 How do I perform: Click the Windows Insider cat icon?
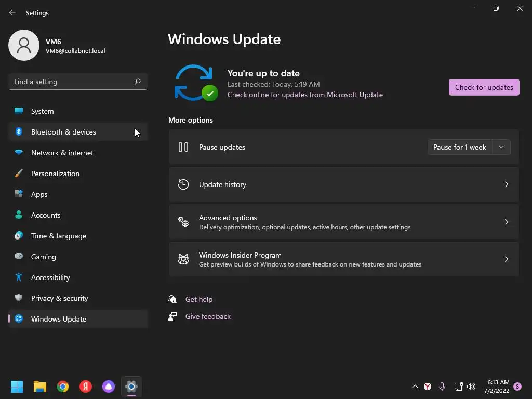(x=183, y=259)
